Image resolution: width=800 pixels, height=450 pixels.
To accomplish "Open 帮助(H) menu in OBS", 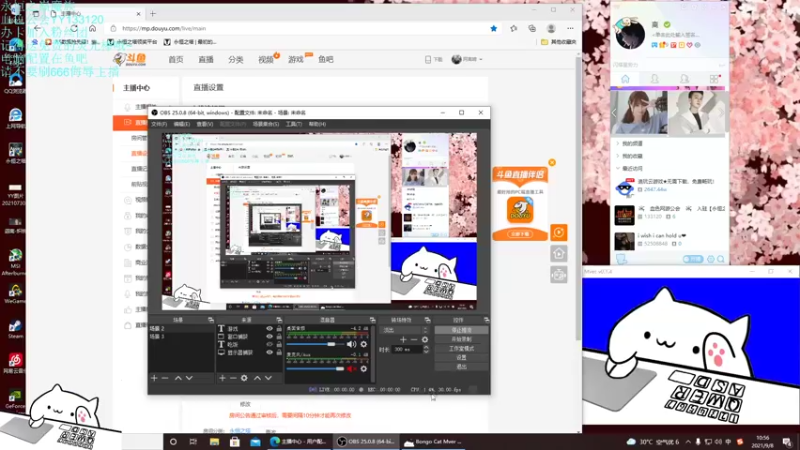I will (x=317, y=124).
